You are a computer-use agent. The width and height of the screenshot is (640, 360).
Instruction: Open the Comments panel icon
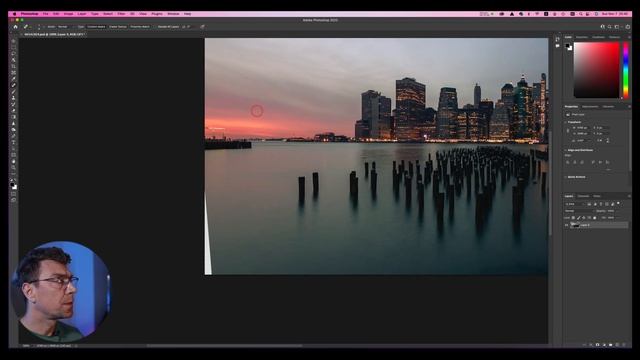558,46
